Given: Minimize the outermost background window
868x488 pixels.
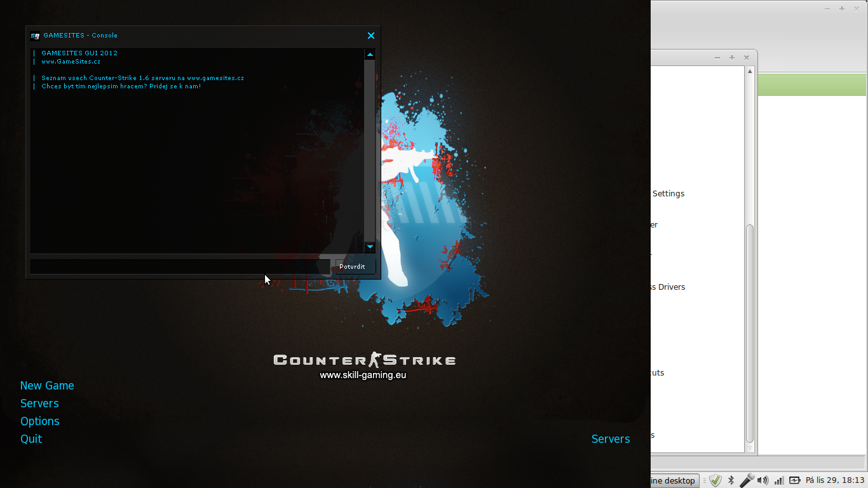Looking at the screenshot, I should [x=827, y=9].
